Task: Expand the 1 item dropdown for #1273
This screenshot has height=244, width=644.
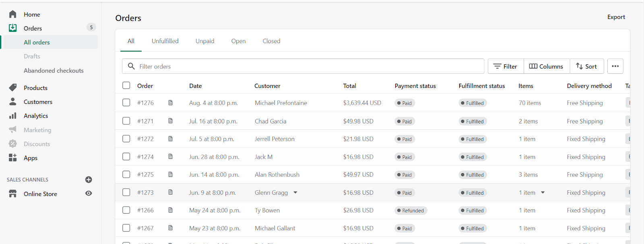Action: click(x=543, y=193)
